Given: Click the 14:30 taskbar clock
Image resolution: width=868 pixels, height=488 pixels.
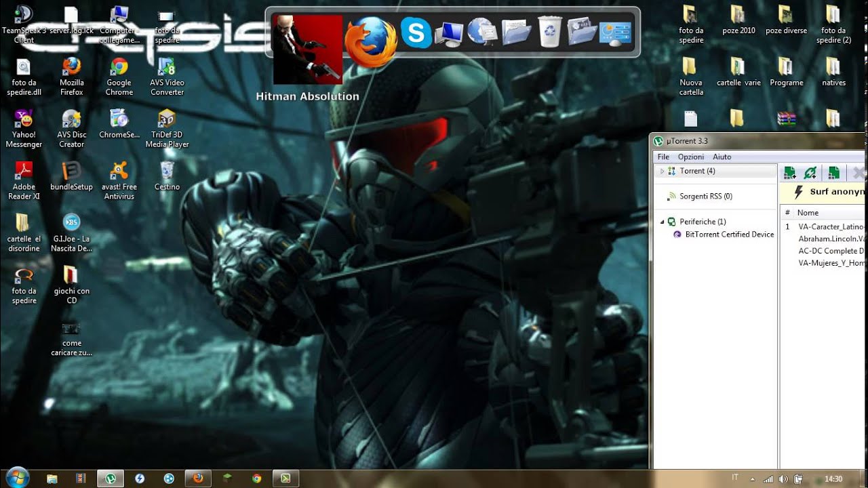Looking at the screenshot, I should pos(833,479).
